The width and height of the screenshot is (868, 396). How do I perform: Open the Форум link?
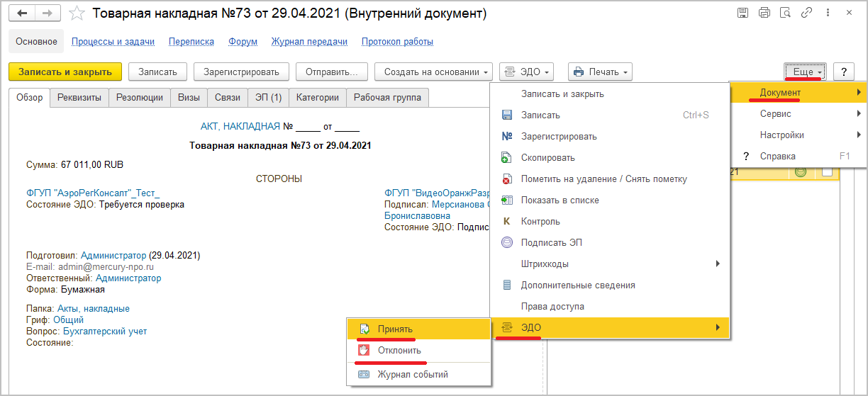243,41
